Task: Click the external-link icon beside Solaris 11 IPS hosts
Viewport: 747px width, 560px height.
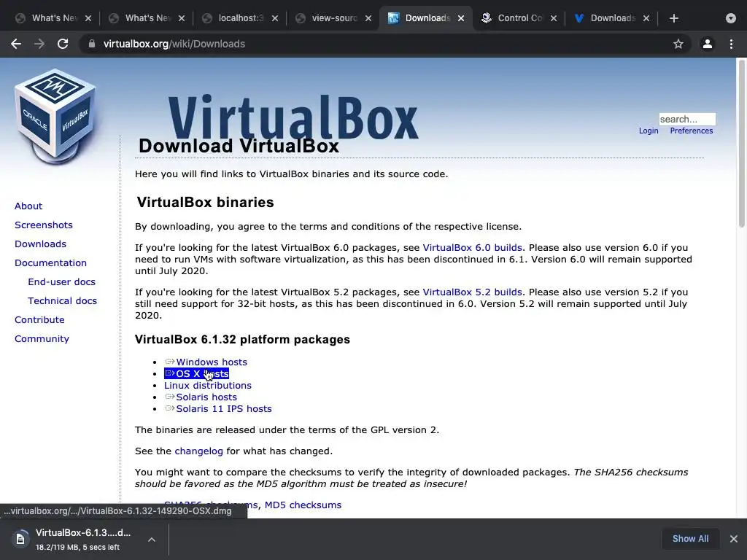Action: click(170, 408)
